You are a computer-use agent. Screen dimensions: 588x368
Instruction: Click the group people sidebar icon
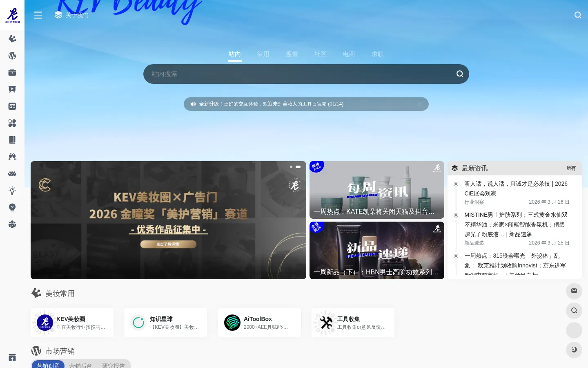[x=12, y=224]
